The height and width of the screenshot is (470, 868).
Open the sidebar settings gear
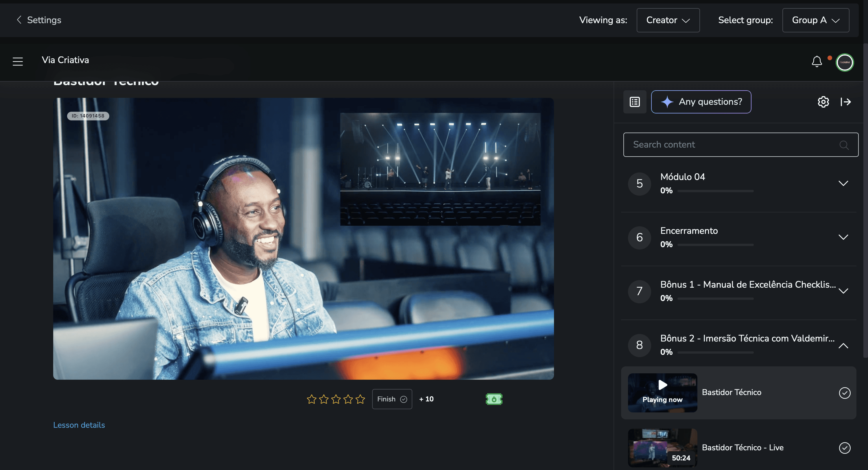tap(823, 102)
